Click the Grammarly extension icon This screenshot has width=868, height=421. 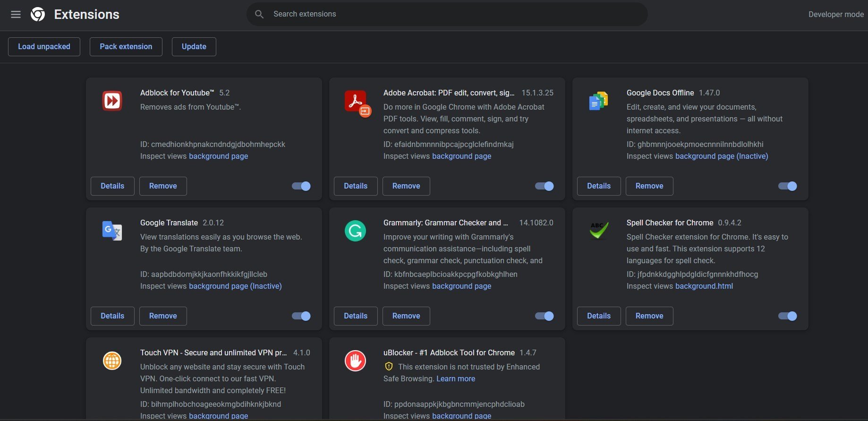pyautogui.click(x=355, y=231)
